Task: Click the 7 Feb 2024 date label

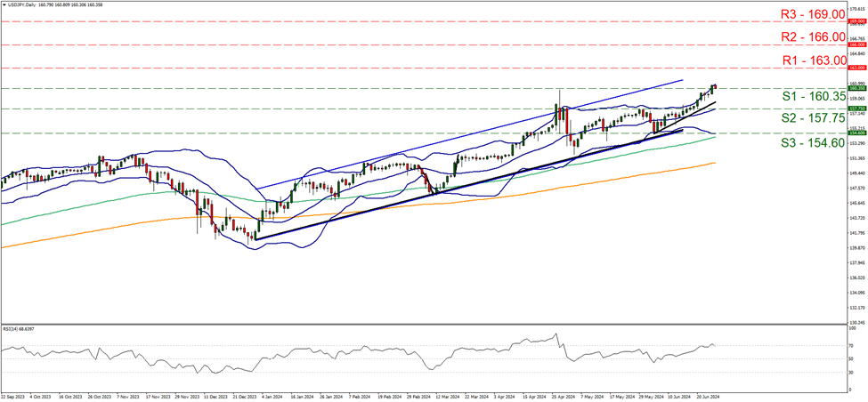Action: [360, 397]
